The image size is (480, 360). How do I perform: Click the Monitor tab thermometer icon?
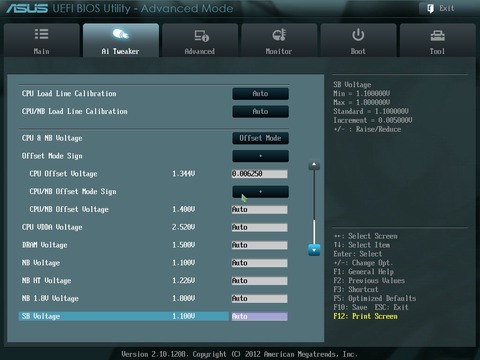pyautogui.click(x=279, y=34)
